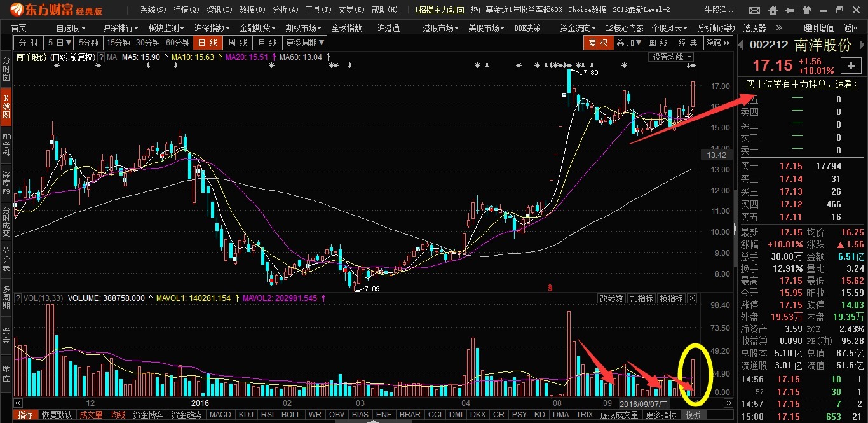Click the 改参数 button

tap(611, 298)
